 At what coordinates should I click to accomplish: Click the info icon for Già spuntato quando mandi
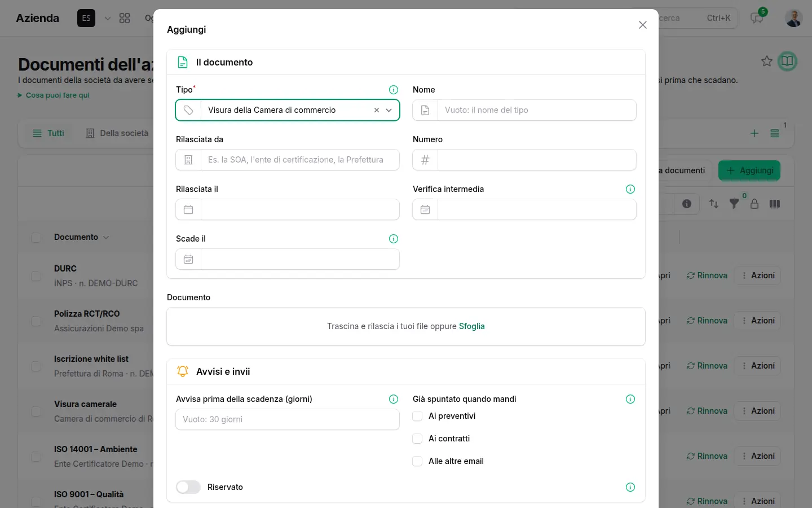630,399
